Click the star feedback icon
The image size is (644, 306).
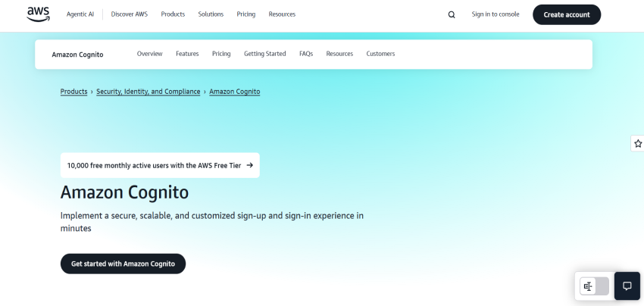pyautogui.click(x=637, y=143)
